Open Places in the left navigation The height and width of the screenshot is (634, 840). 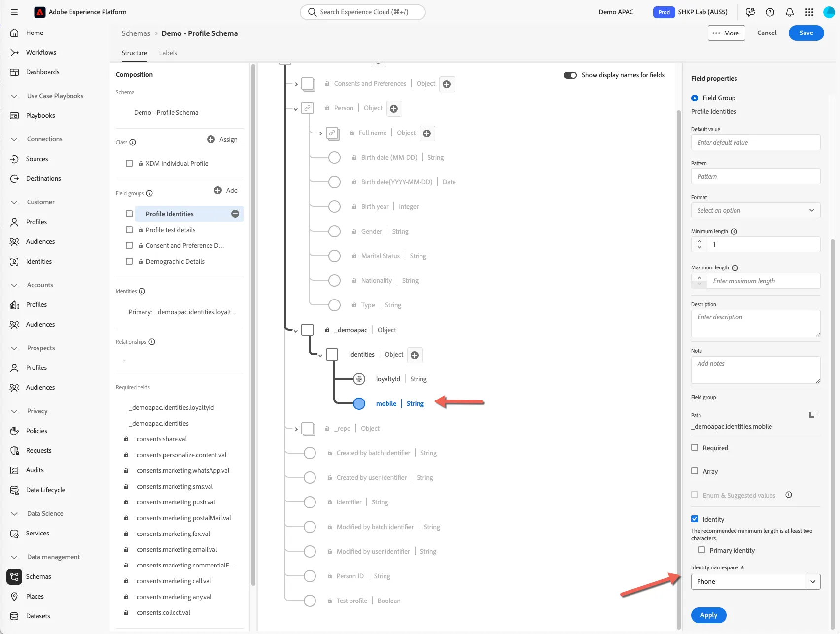click(35, 596)
